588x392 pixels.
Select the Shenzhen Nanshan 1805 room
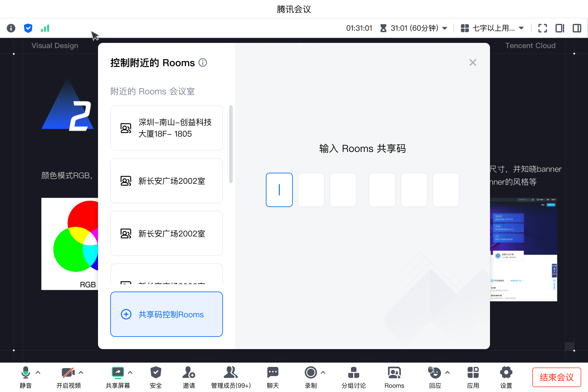tap(166, 128)
